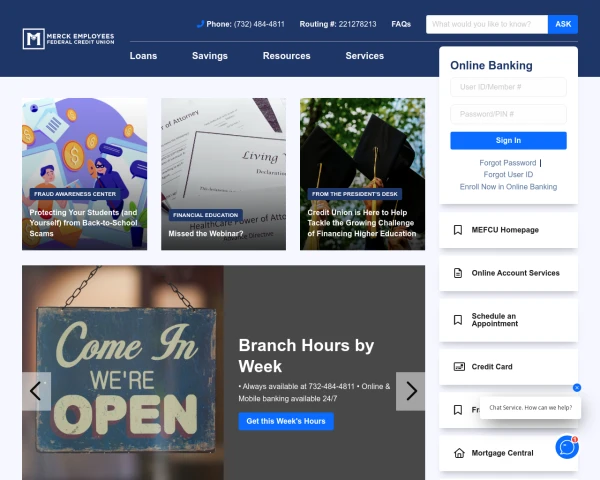Advance carousel with right arrow
This screenshot has height=480, width=600.
point(410,391)
